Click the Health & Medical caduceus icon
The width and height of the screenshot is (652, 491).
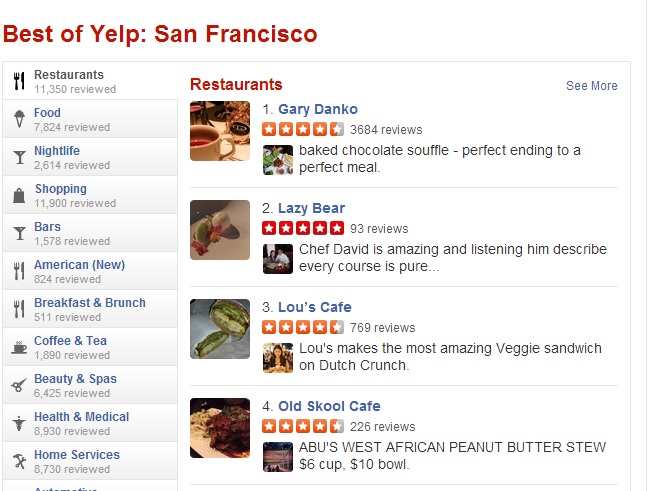click(x=19, y=424)
